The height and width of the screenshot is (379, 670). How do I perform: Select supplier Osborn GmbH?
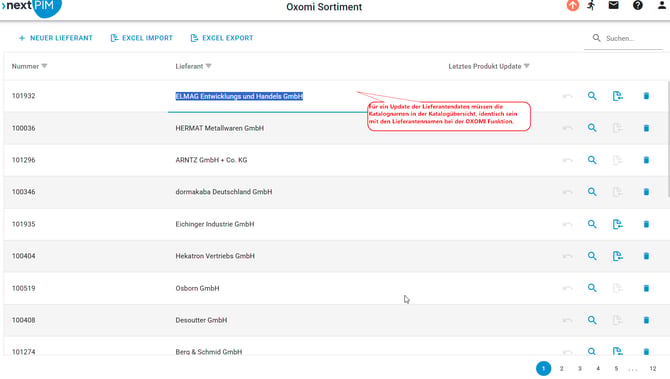pos(197,288)
